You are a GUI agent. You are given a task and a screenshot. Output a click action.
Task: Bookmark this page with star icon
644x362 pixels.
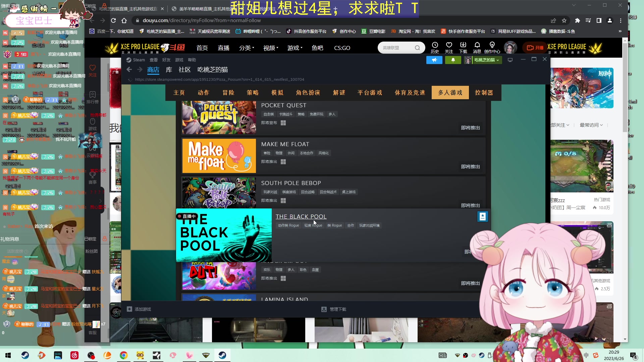point(564,20)
